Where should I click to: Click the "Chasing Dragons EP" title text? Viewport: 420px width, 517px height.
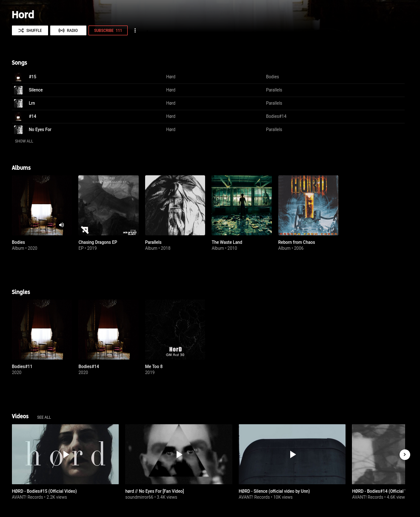click(98, 243)
